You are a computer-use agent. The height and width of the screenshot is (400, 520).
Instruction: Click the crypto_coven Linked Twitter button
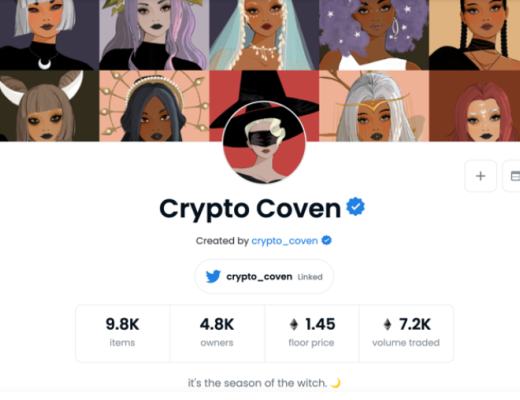[x=264, y=277]
